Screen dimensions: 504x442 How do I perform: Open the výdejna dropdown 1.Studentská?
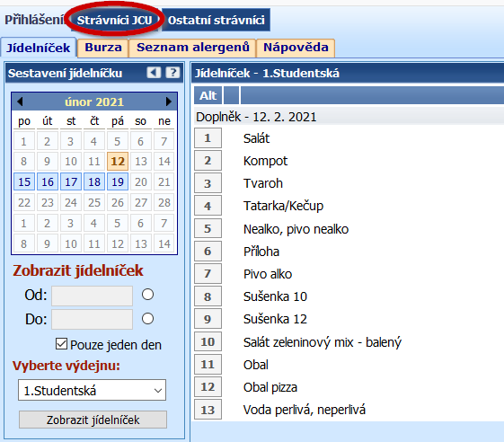92,390
